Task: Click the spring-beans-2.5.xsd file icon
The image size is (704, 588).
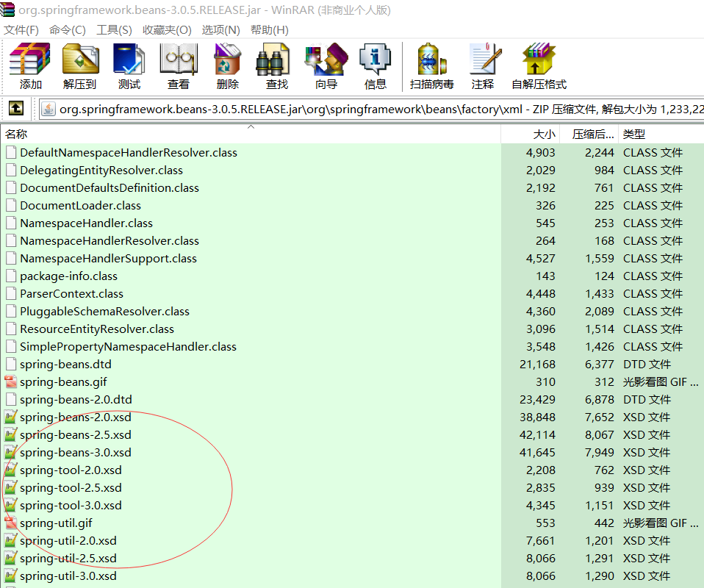Action: [11, 435]
